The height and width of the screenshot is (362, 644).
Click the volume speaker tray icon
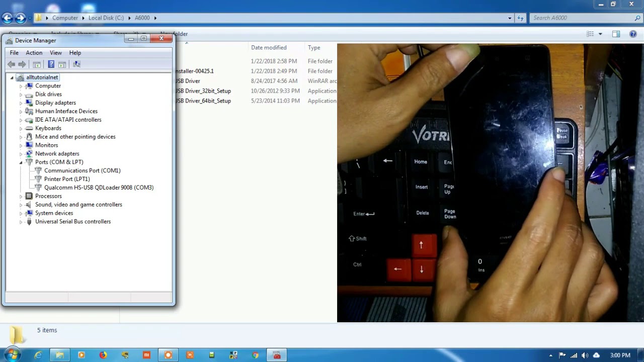(x=585, y=355)
